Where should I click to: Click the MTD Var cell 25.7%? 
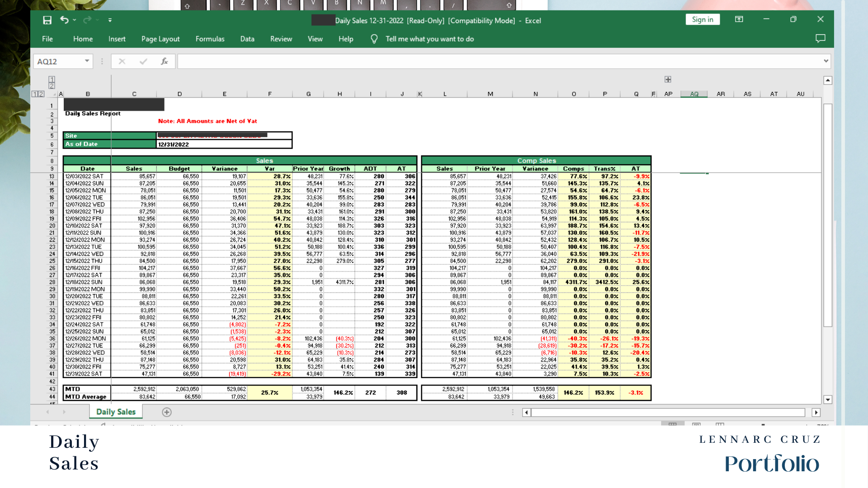[269, 393]
